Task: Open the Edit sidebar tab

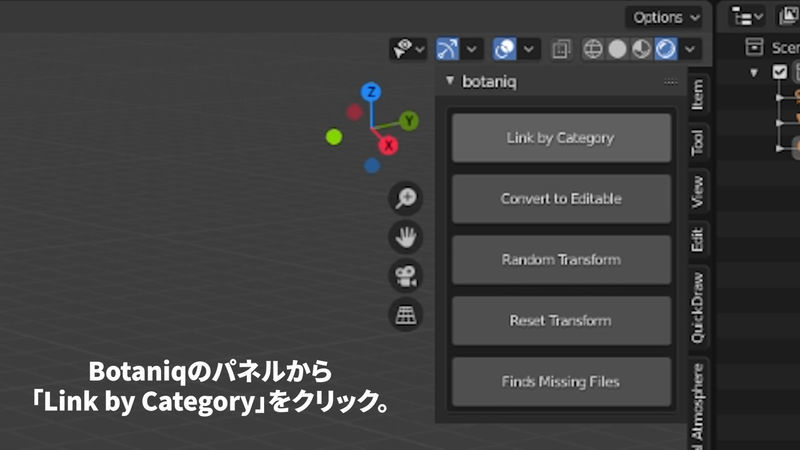Action: 697,240
